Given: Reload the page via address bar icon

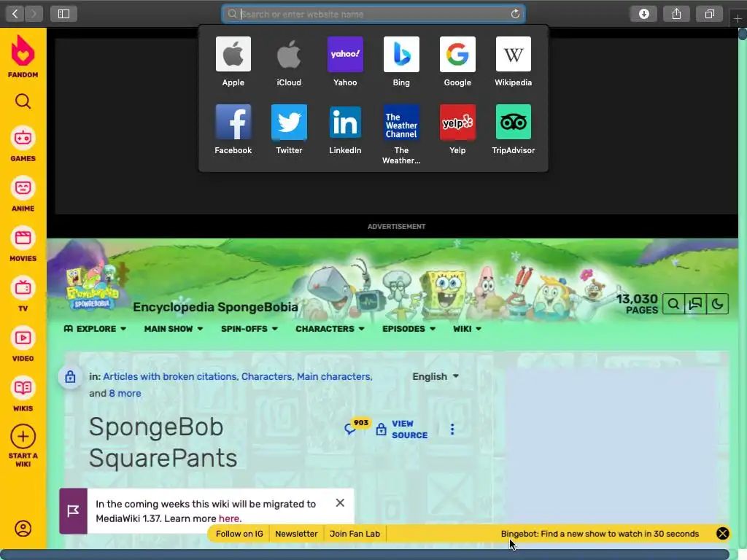Looking at the screenshot, I should pyautogui.click(x=515, y=14).
